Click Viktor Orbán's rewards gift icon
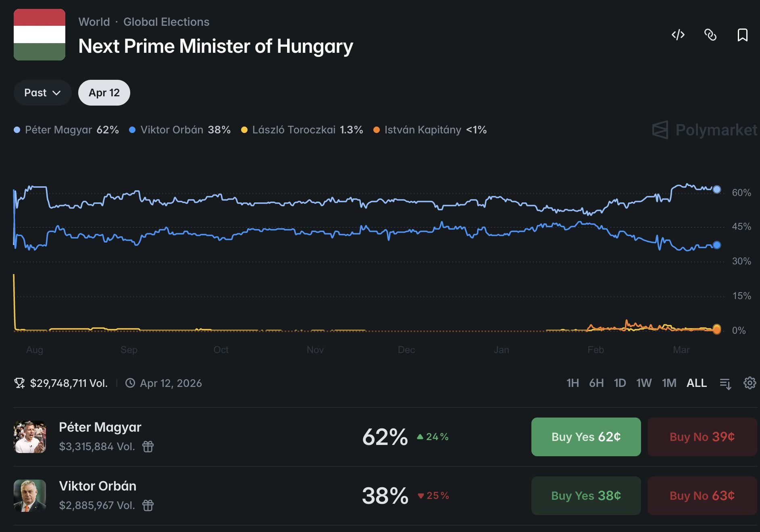The image size is (760, 532). (148, 505)
